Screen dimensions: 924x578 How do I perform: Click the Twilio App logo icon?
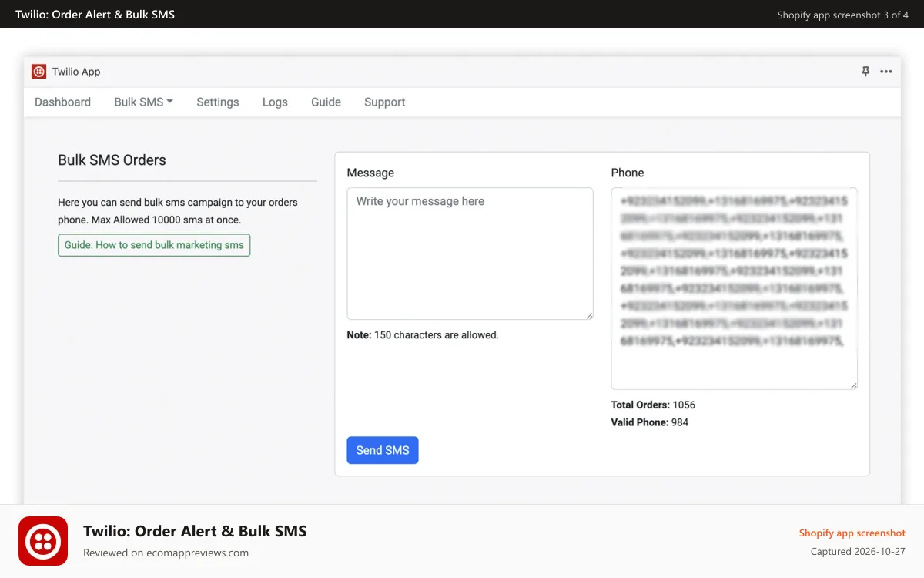(x=38, y=72)
